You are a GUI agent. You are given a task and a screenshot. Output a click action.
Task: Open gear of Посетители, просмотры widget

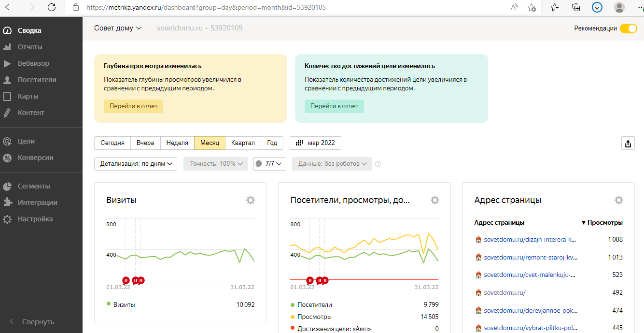click(x=434, y=200)
